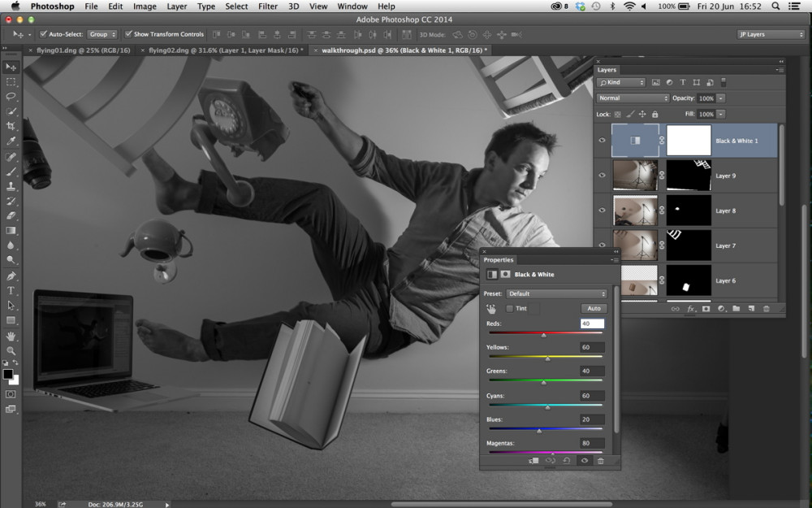Click the trash icon in Properties panel
812x508 pixels.
(x=601, y=461)
